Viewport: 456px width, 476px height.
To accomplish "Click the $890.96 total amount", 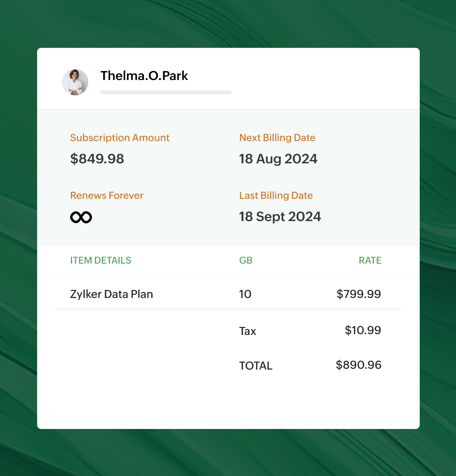I will tap(358, 365).
